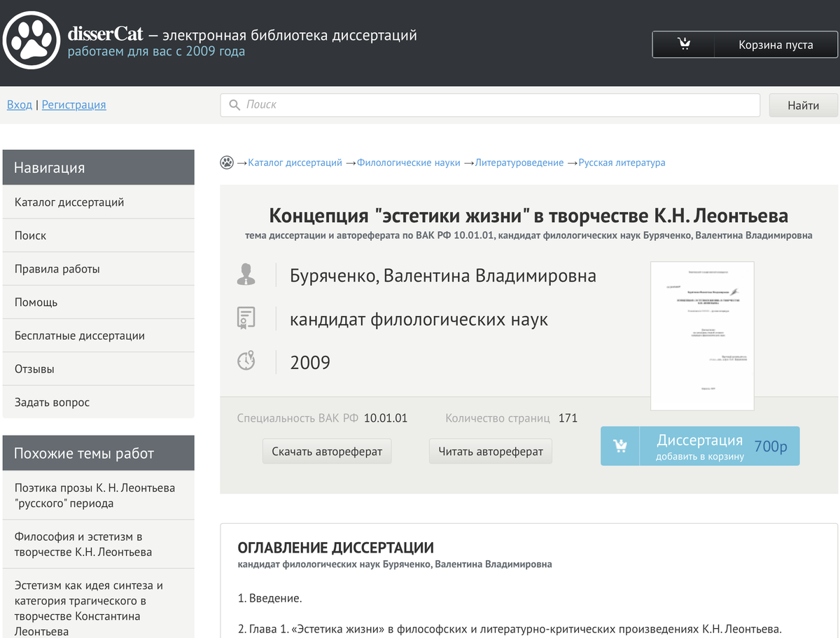Click the year 2009 text
The height and width of the screenshot is (638, 840).
(310, 363)
